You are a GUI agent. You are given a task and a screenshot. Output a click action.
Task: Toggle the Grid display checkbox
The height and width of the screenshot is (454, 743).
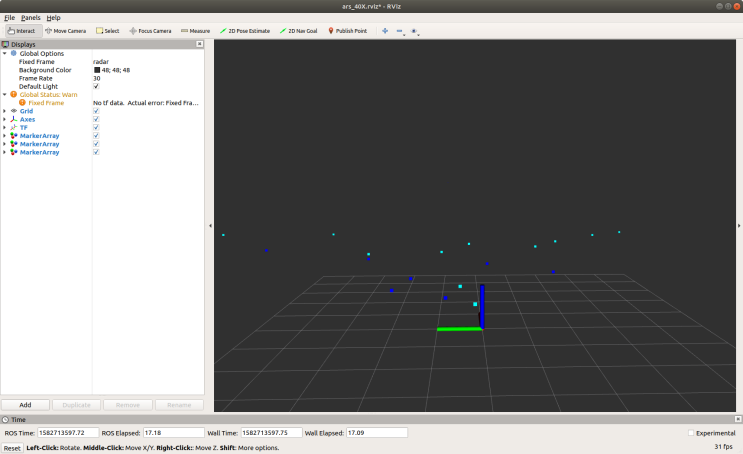pos(96,111)
